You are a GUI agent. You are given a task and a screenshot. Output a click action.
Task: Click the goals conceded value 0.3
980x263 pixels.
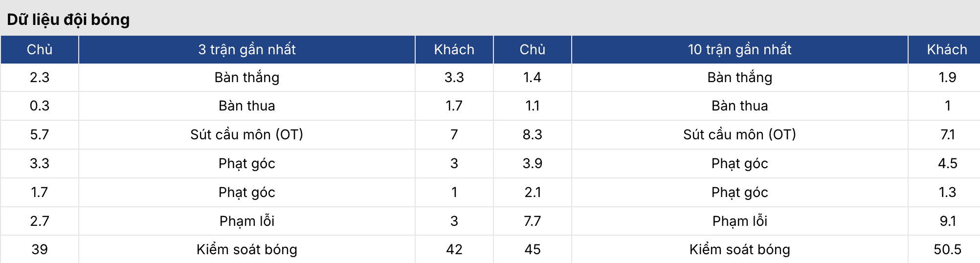coord(40,106)
